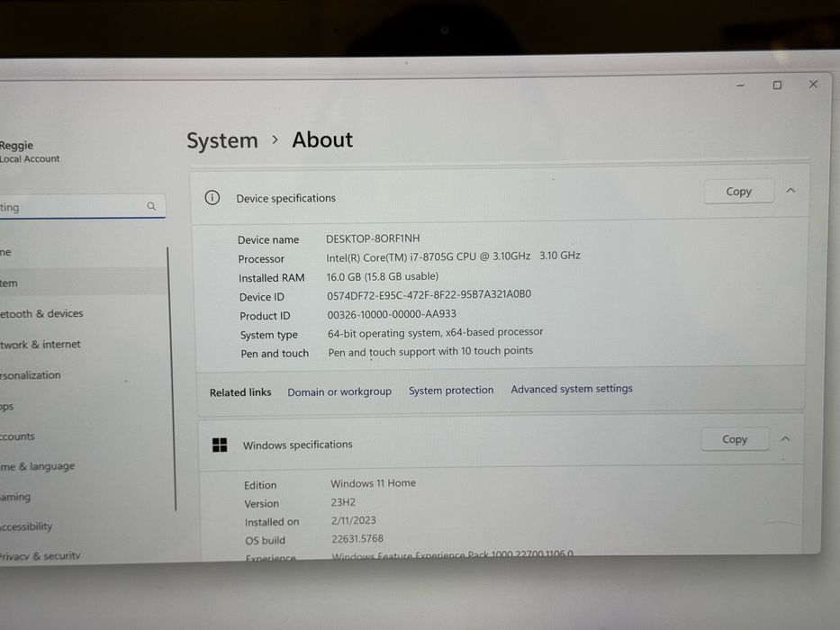Click the Related links label
The height and width of the screenshot is (630, 840).
click(x=240, y=392)
